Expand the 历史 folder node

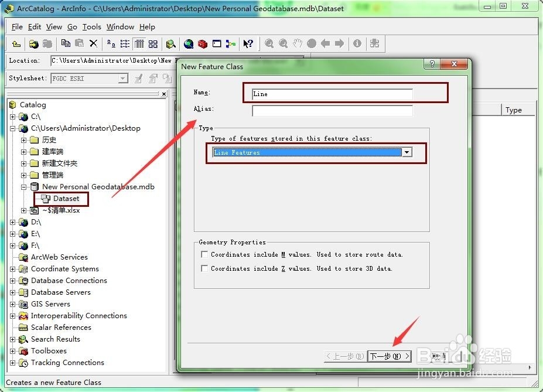(x=23, y=140)
